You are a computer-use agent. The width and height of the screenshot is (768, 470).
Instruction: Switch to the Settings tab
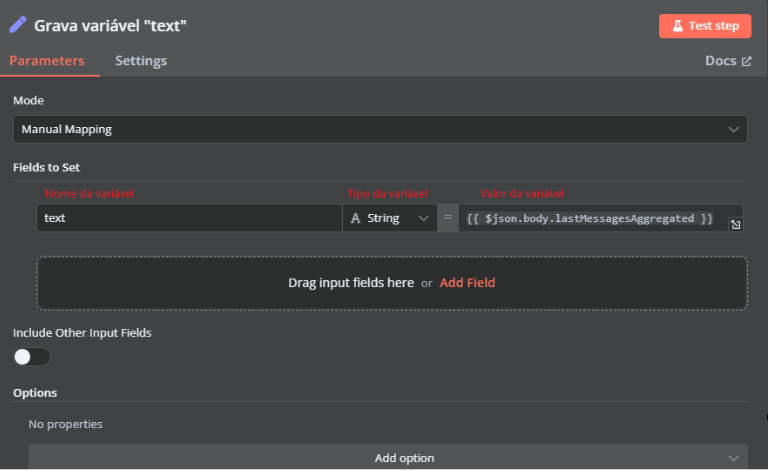(x=141, y=61)
